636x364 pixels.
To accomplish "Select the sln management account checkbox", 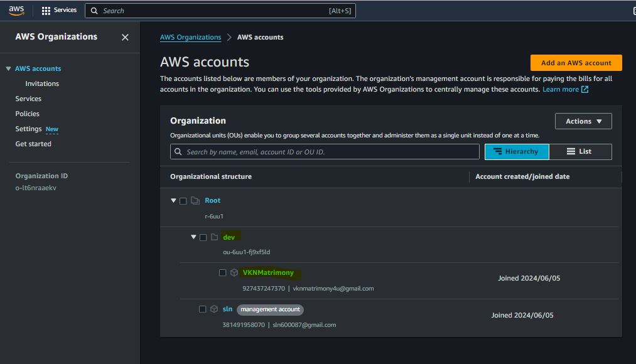I will pos(202,309).
